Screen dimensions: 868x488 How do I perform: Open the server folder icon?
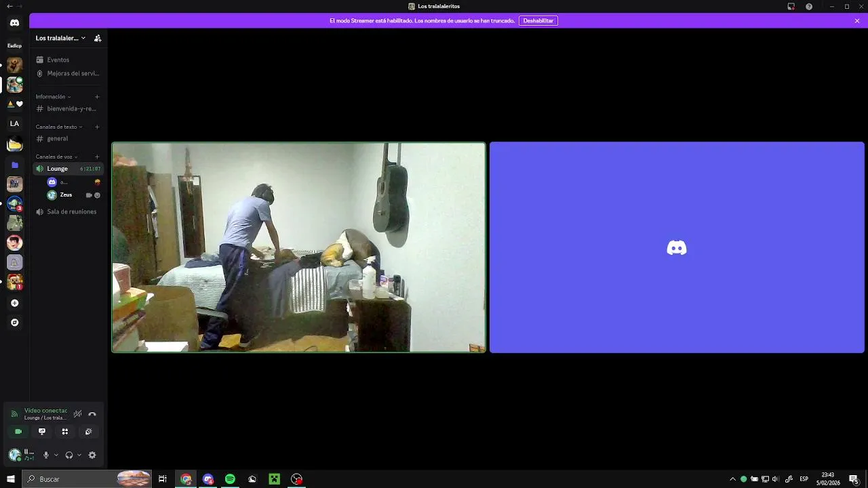click(x=14, y=165)
